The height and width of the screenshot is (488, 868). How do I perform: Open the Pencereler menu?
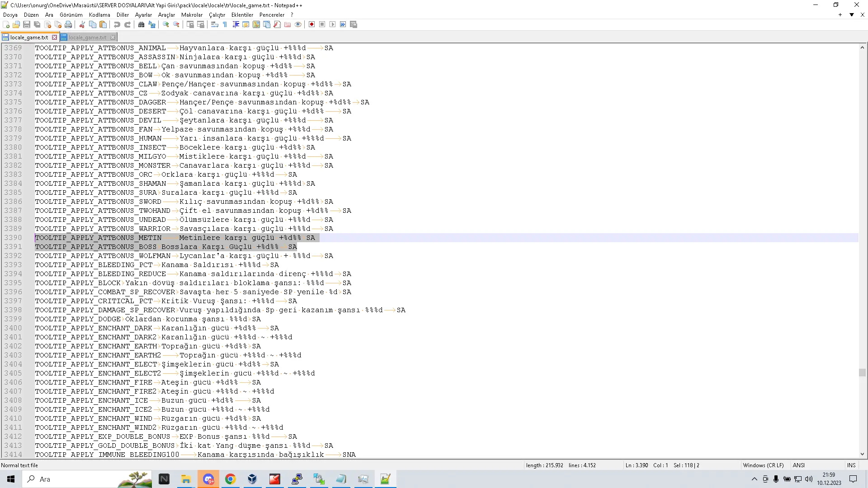(272, 14)
